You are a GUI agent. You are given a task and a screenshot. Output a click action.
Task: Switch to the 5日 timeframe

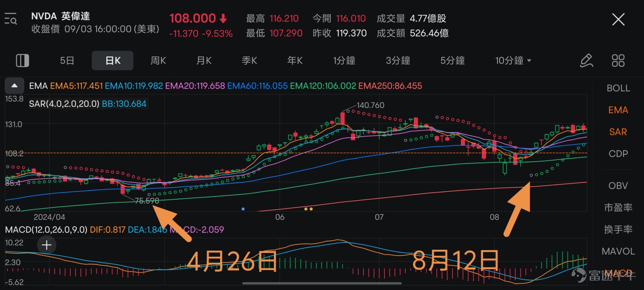tap(67, 61)
